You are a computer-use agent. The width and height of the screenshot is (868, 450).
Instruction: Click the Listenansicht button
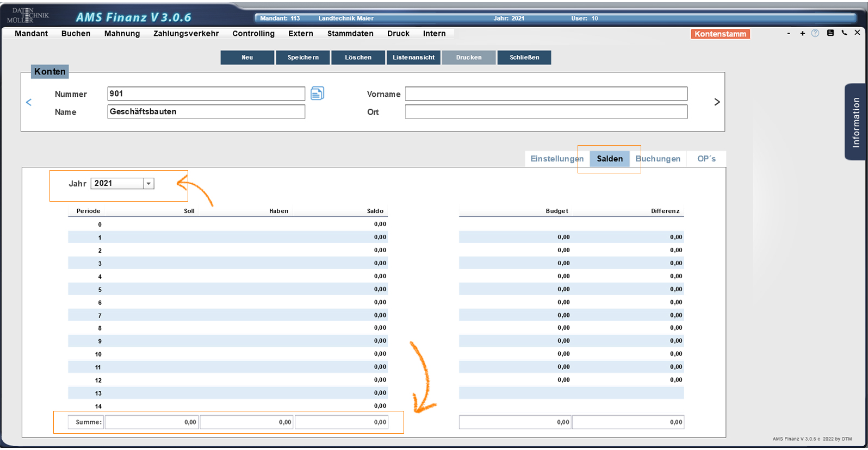click(x=413, y=58)
